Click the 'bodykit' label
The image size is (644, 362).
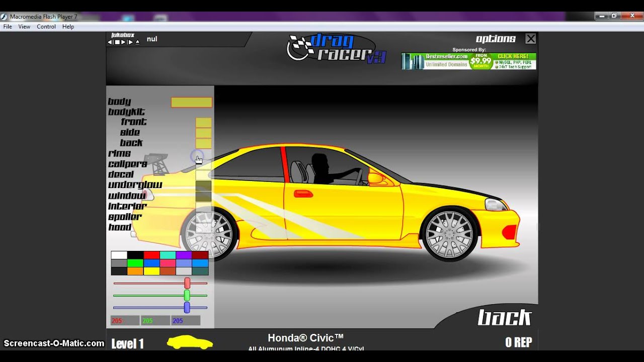click(126, 112)
